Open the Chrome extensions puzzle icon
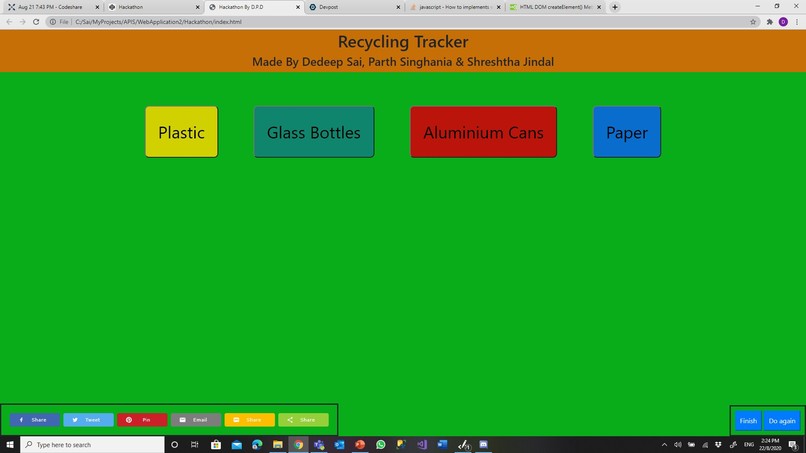Viewport: 806px width, 453px height. (770, 22)
